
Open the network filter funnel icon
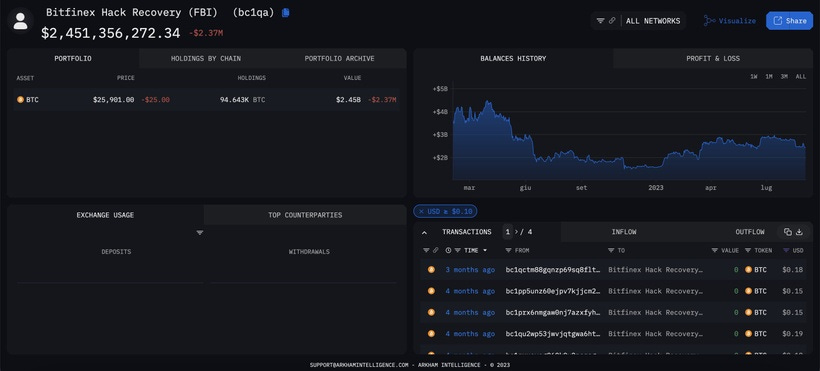click(600, 21)
